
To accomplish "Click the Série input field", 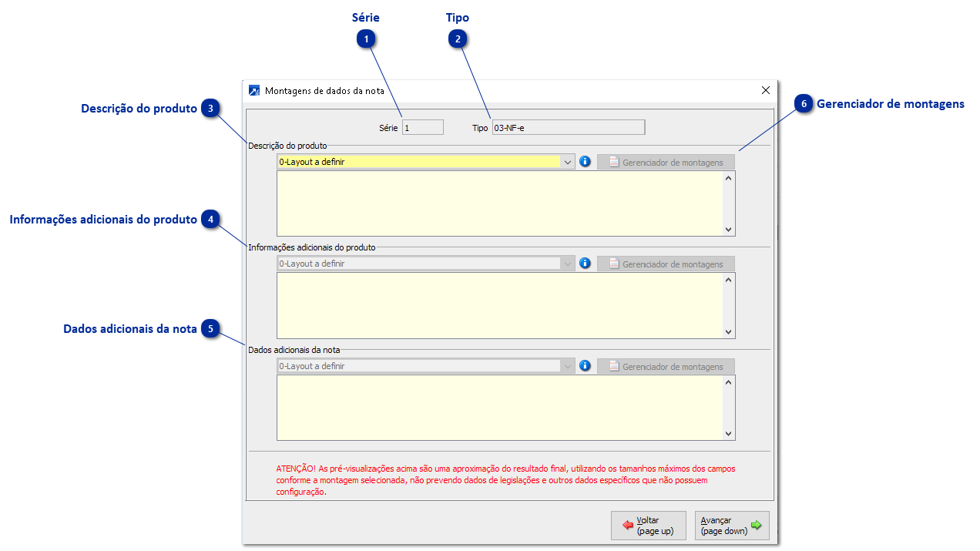I will coord(423,127).
